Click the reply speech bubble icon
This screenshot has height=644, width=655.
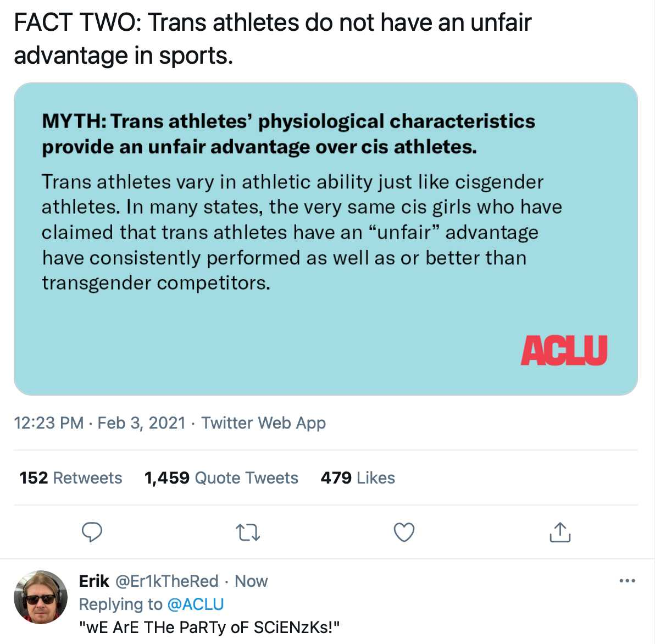[92, 532]
